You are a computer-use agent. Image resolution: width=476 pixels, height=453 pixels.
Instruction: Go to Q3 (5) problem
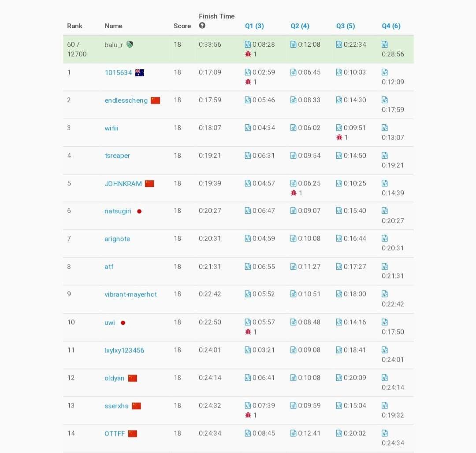[x=346, y=26]
